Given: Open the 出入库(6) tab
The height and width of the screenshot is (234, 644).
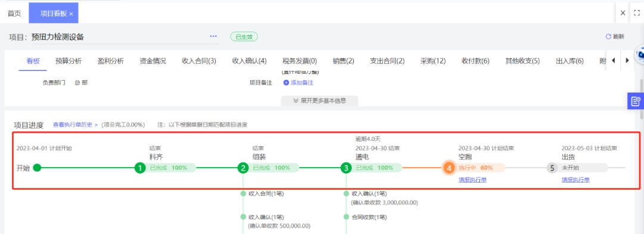Looking at the screenshot, I should [569, 61].
